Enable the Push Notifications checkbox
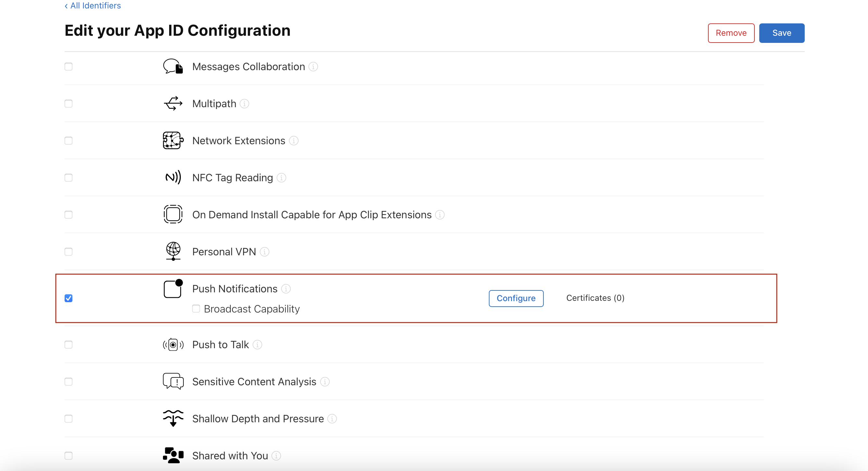This screenshot has height=471, width=868. coord(68,298)
